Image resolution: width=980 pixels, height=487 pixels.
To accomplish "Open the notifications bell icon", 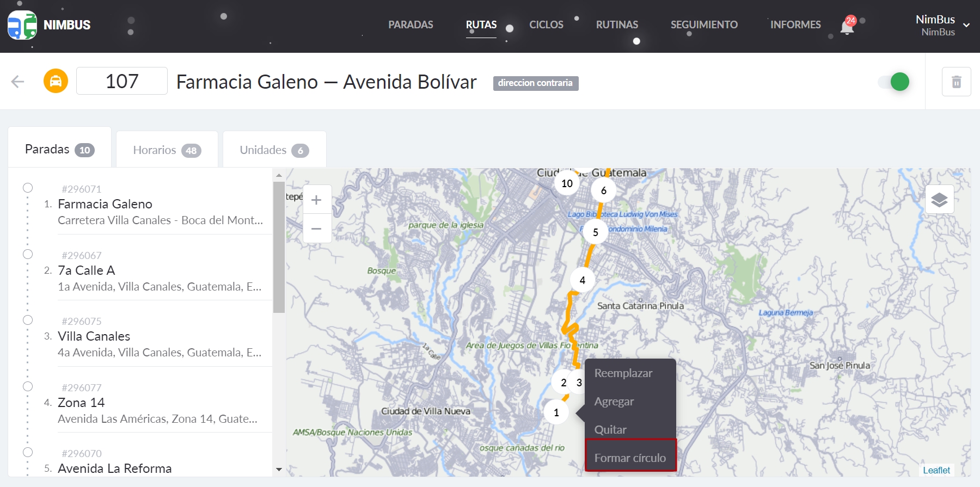I will tap(847, 27).
